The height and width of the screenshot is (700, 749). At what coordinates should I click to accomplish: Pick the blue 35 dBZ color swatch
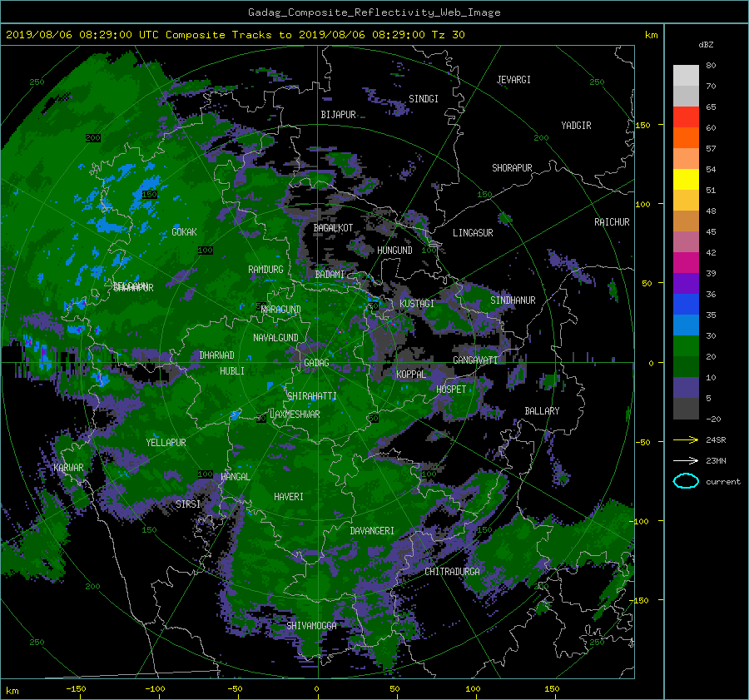tap(686, 305)
